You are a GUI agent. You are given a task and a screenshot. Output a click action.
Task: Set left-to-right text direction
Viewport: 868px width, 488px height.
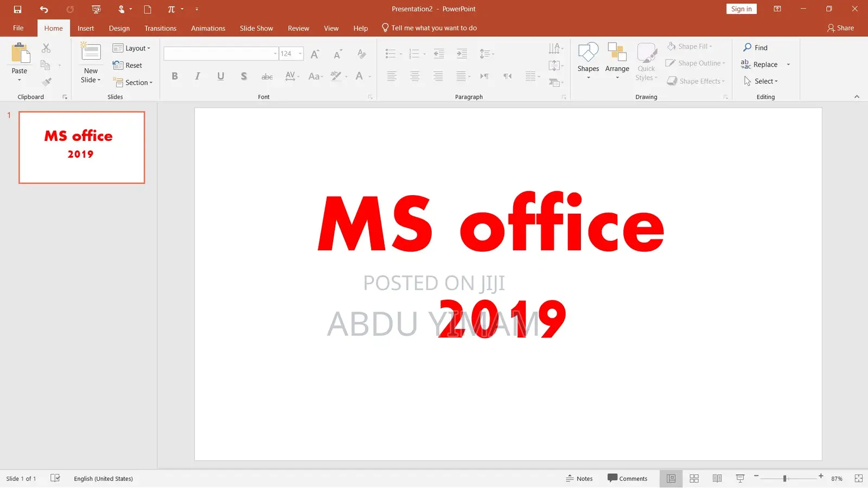click(484, 76)
